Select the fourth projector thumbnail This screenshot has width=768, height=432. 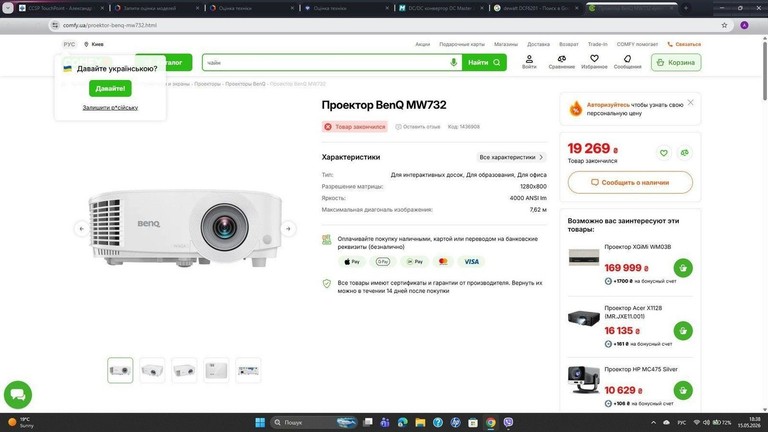click(x=216, y=370)
